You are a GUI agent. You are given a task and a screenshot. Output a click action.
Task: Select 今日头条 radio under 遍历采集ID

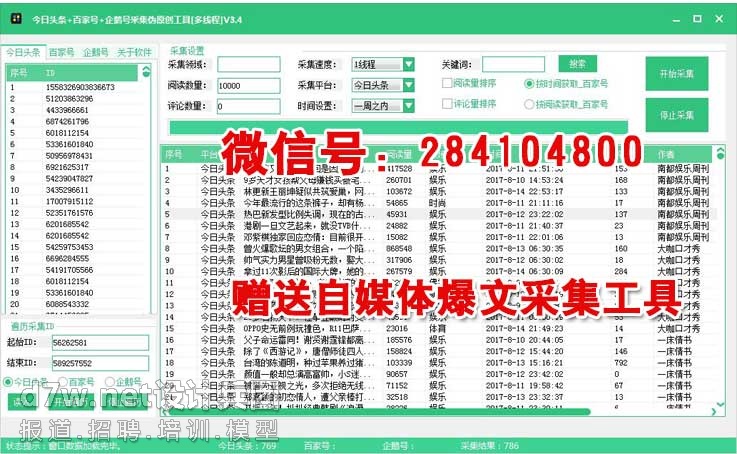coord(8,382)
